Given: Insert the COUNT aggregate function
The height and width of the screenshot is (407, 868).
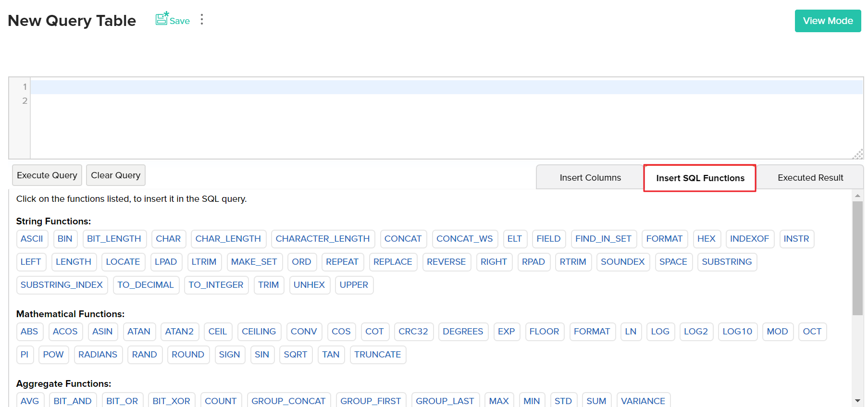Looking at the screenshot, I should click(221, 400).
